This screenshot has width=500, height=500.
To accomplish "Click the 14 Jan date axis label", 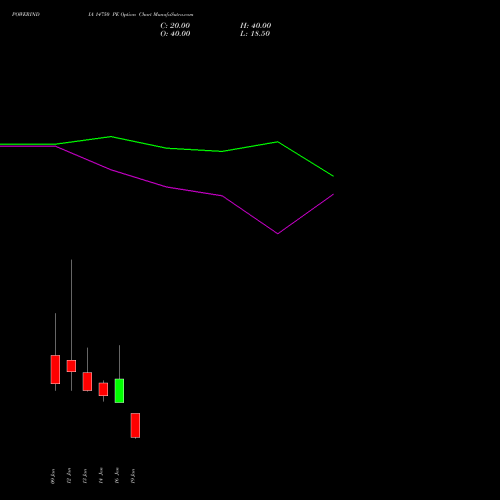I will coord(101,476).
